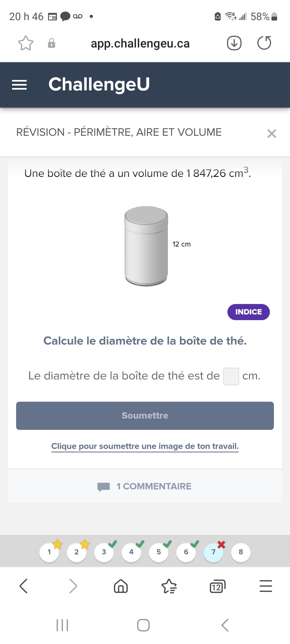Close the Révision exercise panel

point(272,133)
